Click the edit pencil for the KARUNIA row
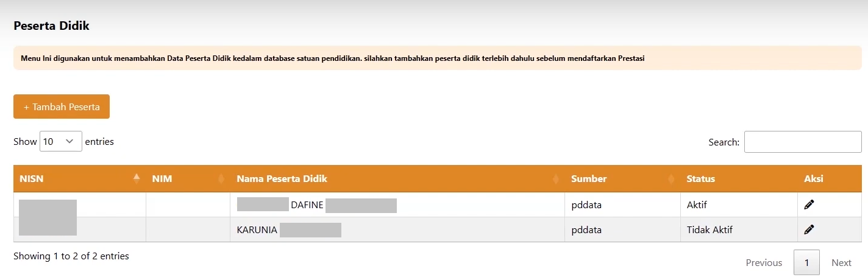Screen dimensions: 868x280 [x=809, y=229]
